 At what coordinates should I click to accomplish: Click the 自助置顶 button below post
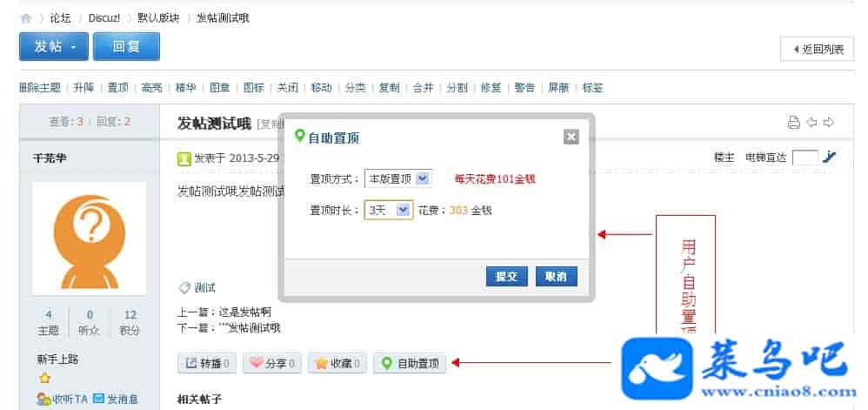click(410, 364)
